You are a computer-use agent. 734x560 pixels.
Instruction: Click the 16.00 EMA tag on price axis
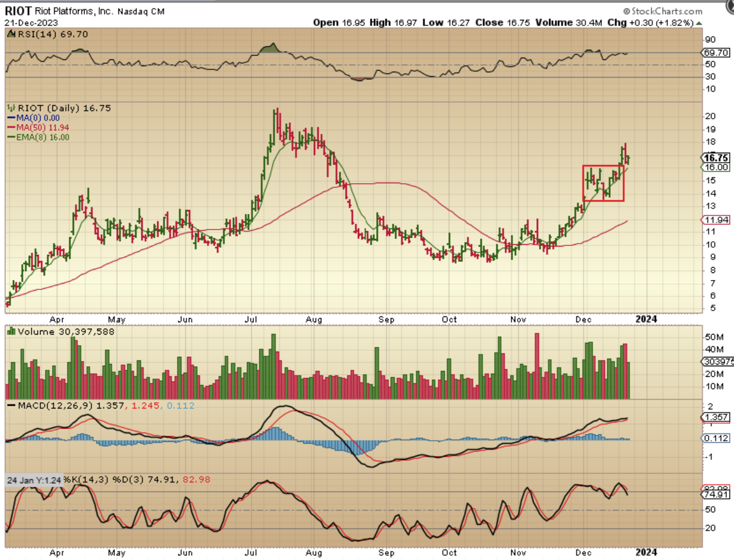(x=716, y=167)
